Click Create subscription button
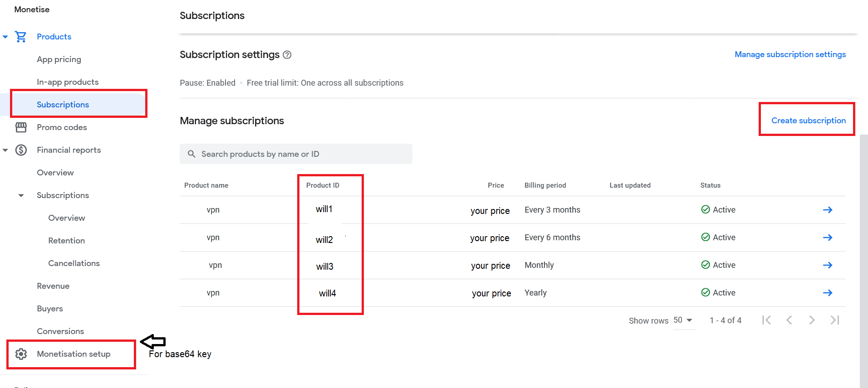The image size is (868, 388). (x=809, y=121)
